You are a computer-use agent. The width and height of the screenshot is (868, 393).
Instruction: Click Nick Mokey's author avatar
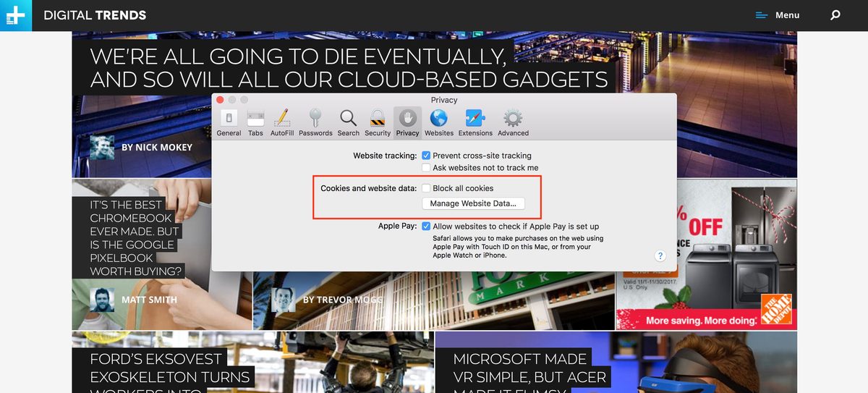tap(102, 147)
